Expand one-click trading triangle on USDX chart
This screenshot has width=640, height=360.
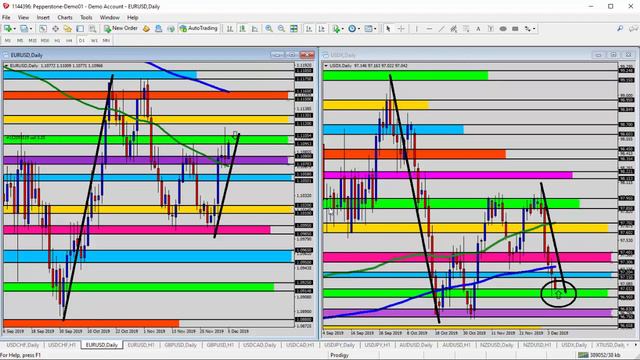tap(326, 66)
